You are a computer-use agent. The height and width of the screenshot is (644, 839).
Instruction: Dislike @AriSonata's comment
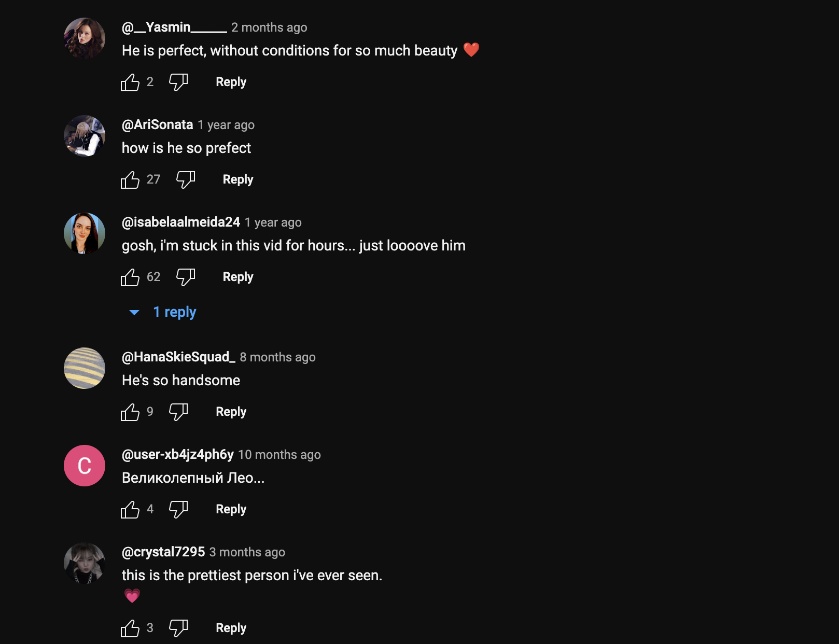185,179
